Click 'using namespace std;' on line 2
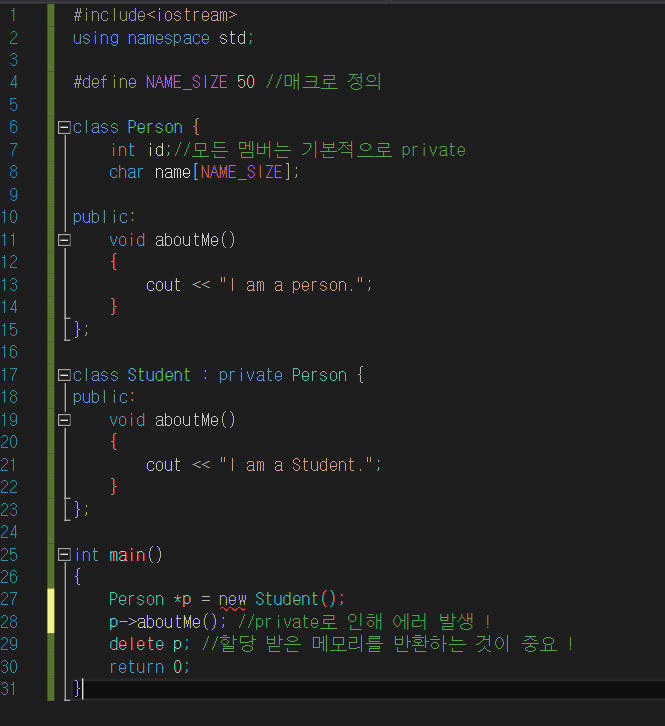 tap(163, 38)
